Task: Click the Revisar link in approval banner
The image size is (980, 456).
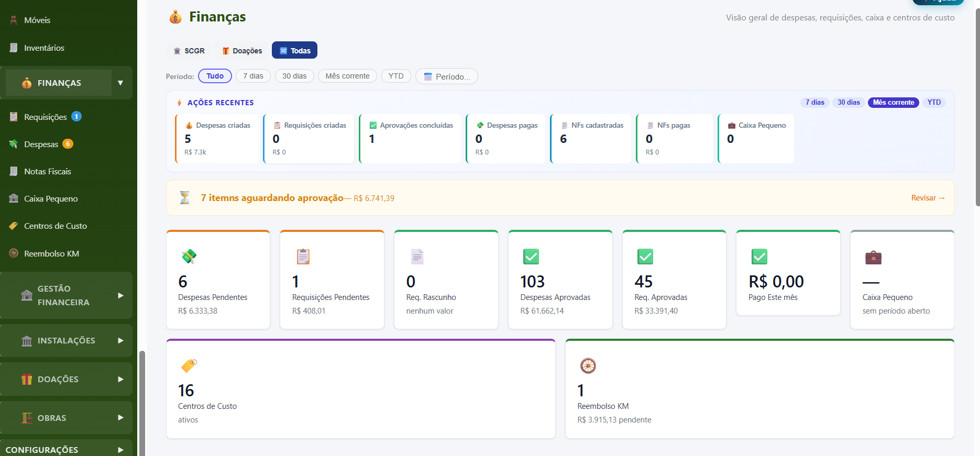Action: click(x=928, y=198)
